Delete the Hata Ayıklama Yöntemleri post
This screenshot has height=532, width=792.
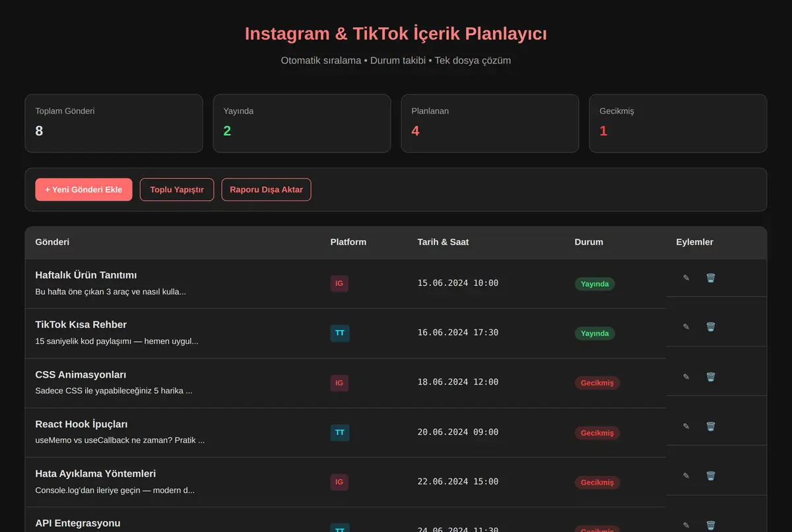point(710,476)
